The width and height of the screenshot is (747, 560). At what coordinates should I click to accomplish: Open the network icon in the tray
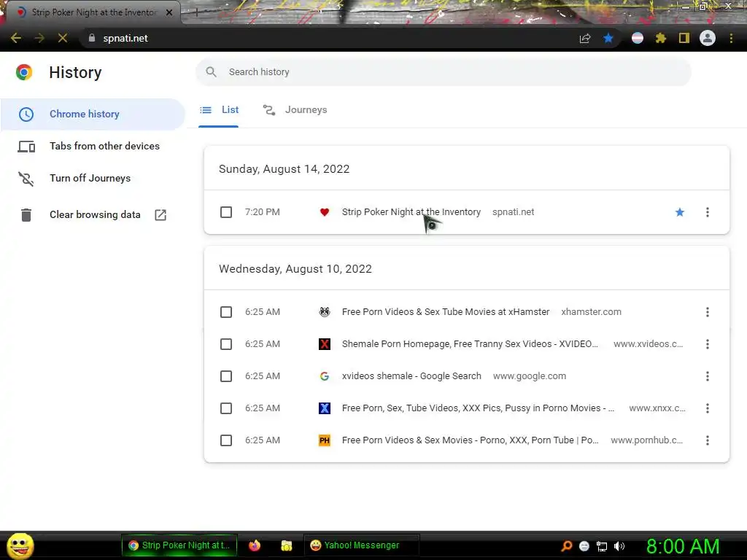coord(602,546)
